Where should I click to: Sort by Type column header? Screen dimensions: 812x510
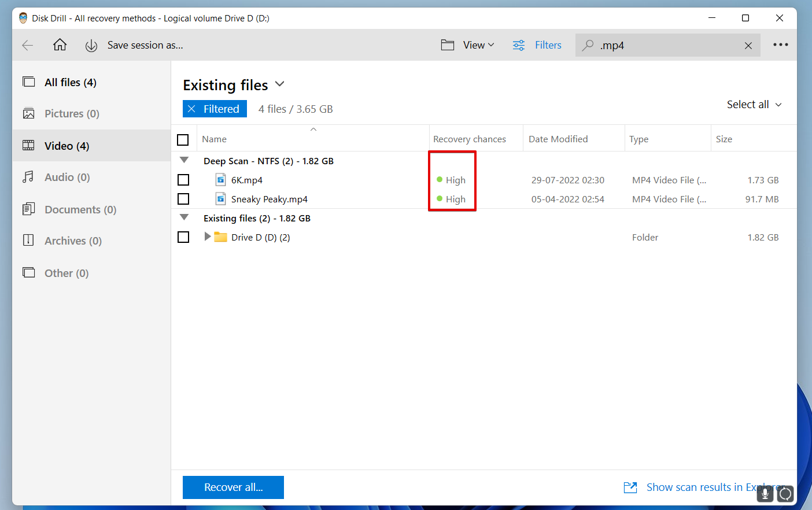tap(638, 139)
